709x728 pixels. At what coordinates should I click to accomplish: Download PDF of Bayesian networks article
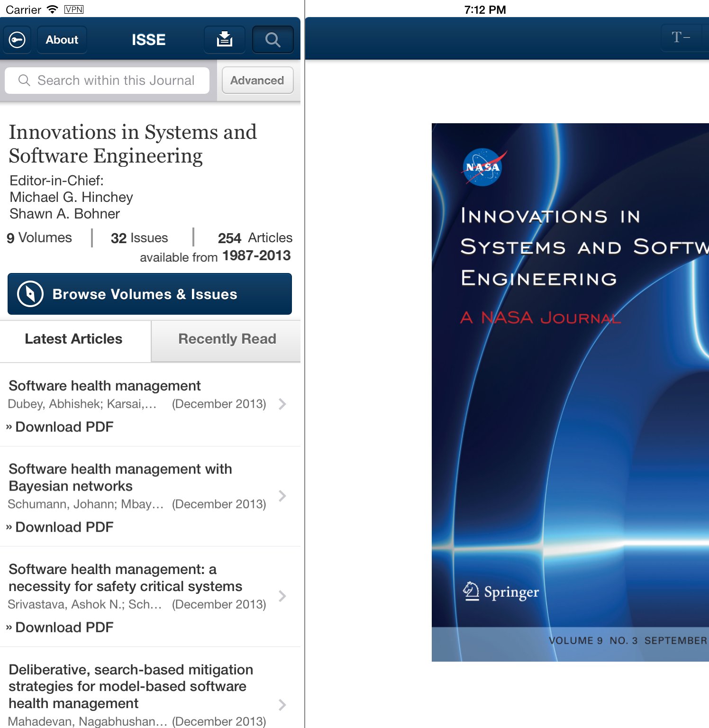(x=60, y=527)
